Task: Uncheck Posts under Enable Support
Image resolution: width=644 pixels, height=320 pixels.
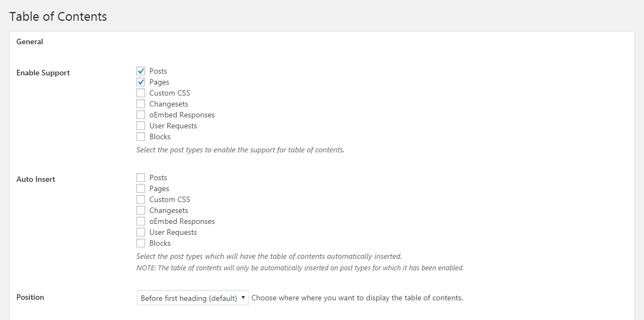Action: click(x=141, y=71)
